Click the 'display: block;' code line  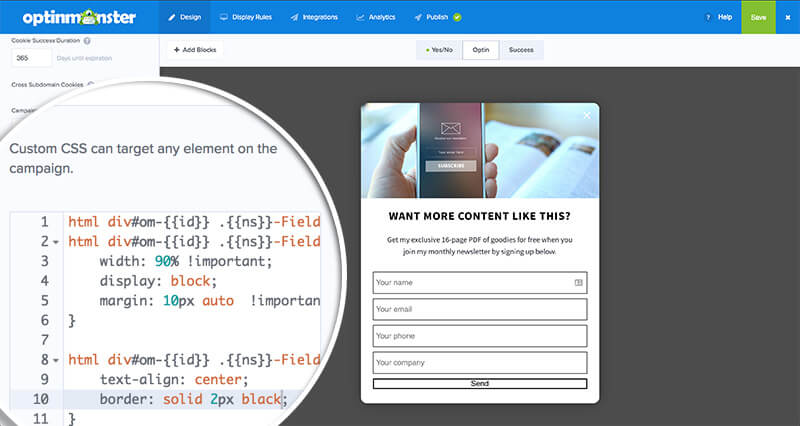tap(158, 281)
